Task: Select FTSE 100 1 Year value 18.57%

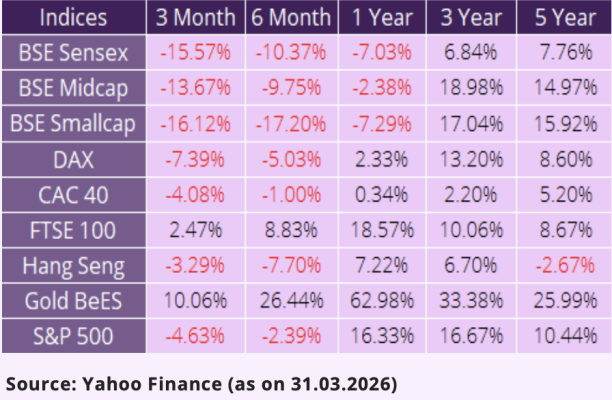Action: click(380, 230)
